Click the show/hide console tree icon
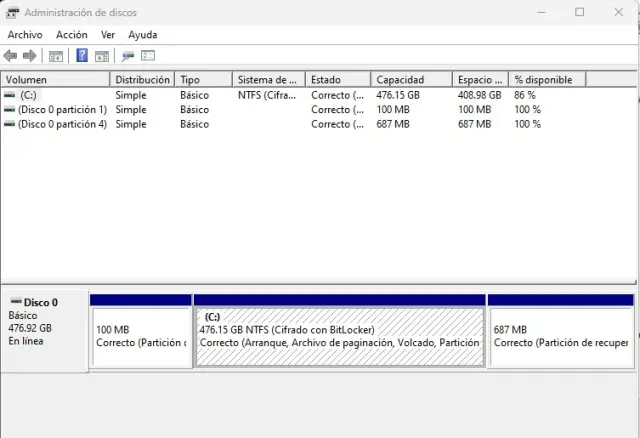This screenshot has height=438, width=640. pyautogui.click(x=56, y=56)
